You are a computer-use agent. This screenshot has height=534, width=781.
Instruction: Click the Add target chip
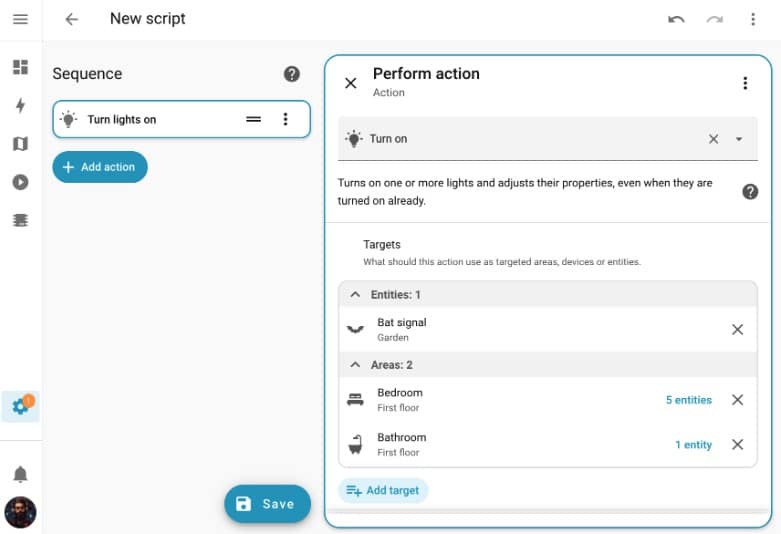click(383, 490)
